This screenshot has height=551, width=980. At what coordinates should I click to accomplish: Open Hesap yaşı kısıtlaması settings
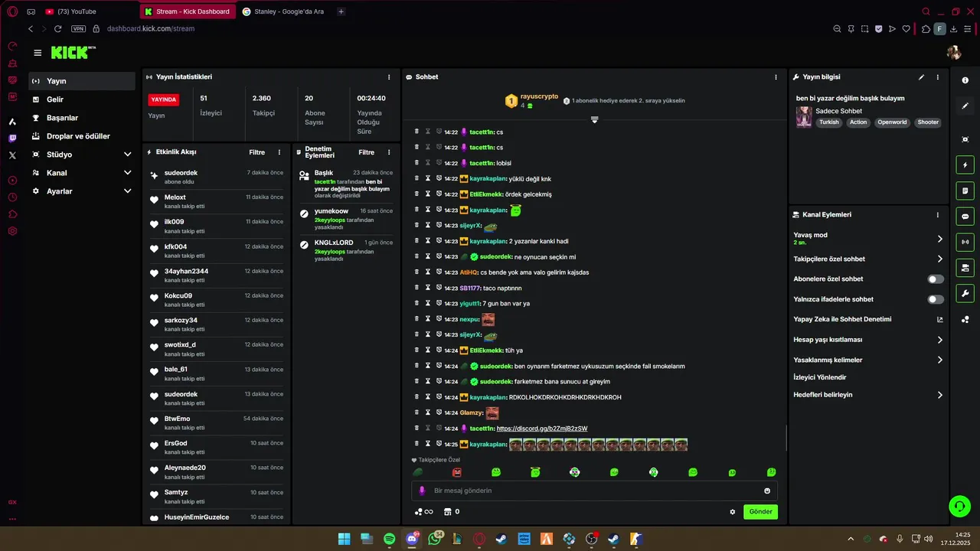[868, 340]
